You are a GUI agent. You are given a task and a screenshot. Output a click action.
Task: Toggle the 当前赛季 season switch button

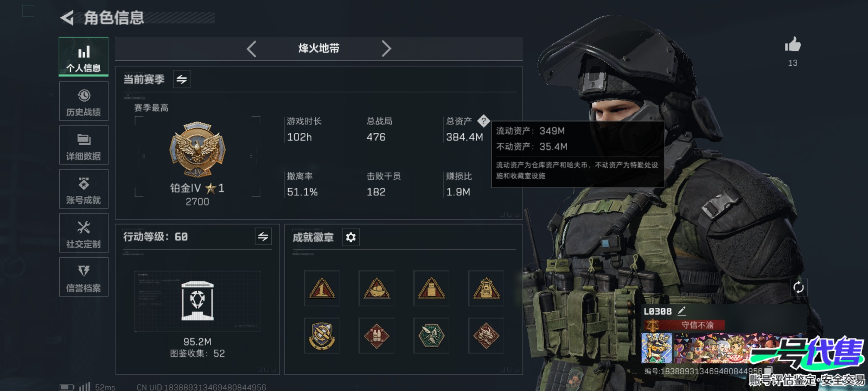coord(182,79)
